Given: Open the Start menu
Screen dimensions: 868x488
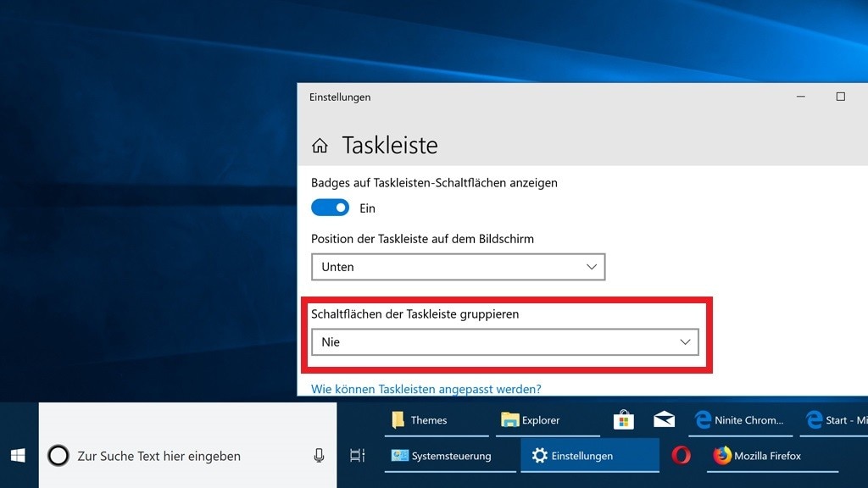Looking at the screenshot, I should [x=17, y=455].
